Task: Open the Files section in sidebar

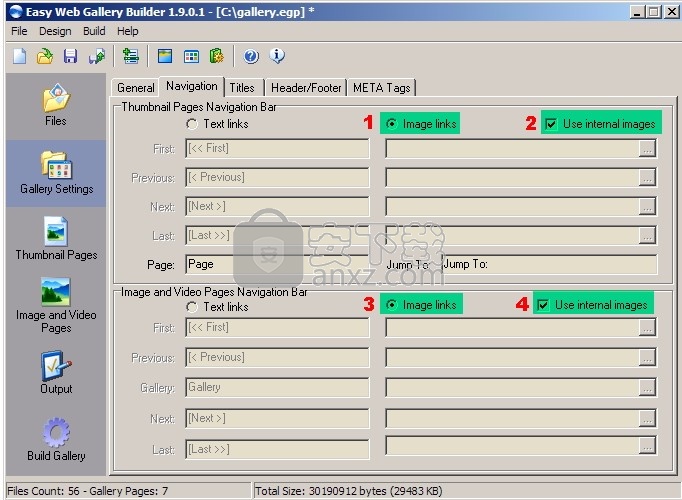Action: 56,106
